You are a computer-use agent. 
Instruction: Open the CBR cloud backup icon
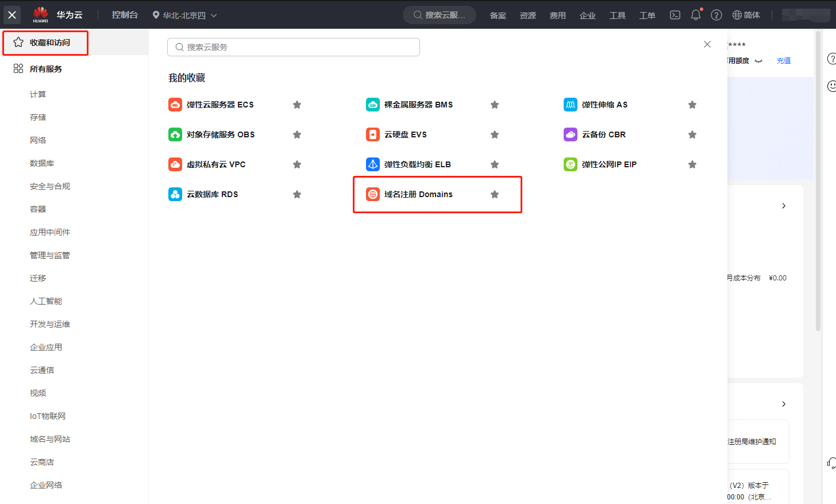point(571,134)
